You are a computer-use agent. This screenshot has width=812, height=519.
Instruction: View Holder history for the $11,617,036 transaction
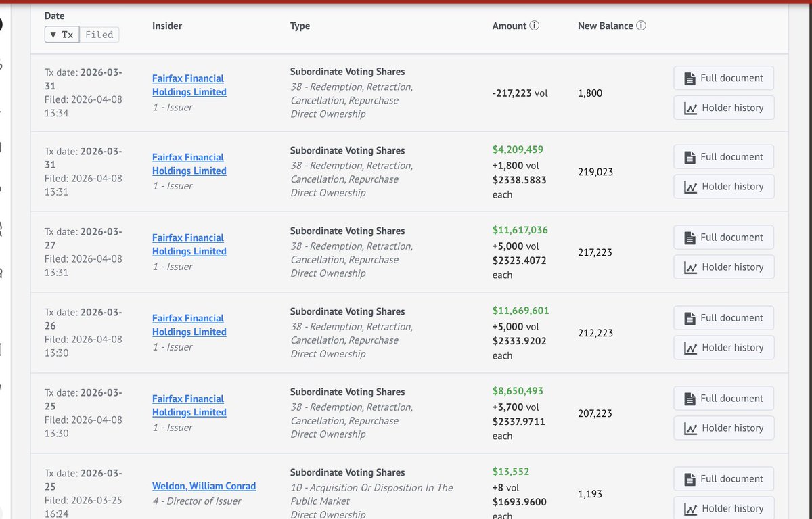[724, 267]
